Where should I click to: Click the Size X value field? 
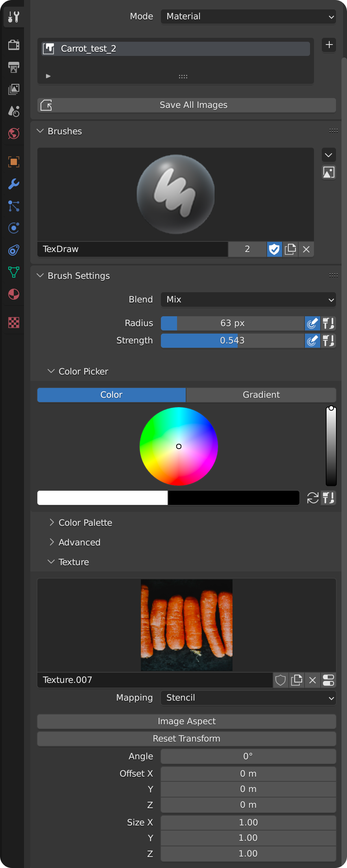click(248, 822)
